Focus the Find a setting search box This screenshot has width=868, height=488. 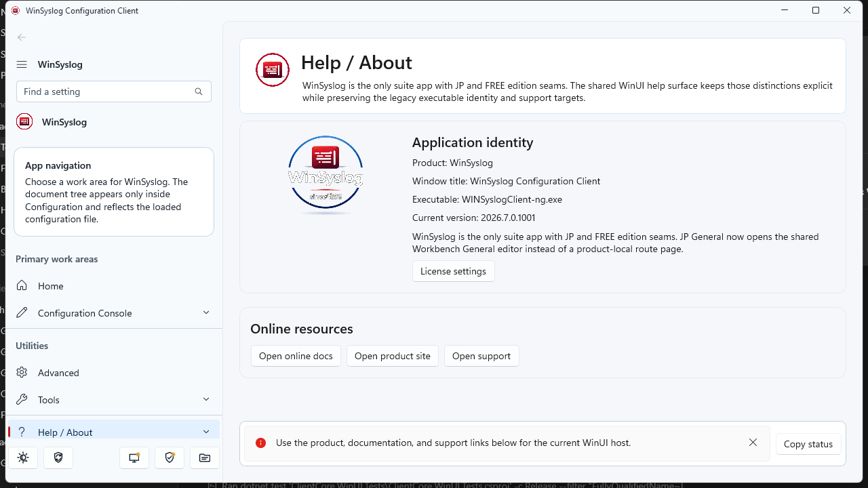click(114, 91)
